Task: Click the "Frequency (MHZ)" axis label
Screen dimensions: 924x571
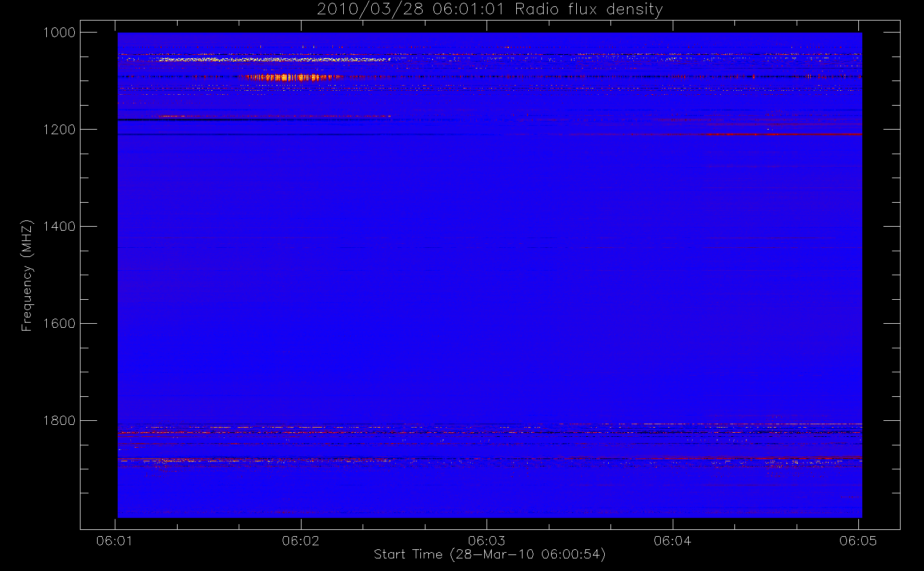Action: (27, 276)
